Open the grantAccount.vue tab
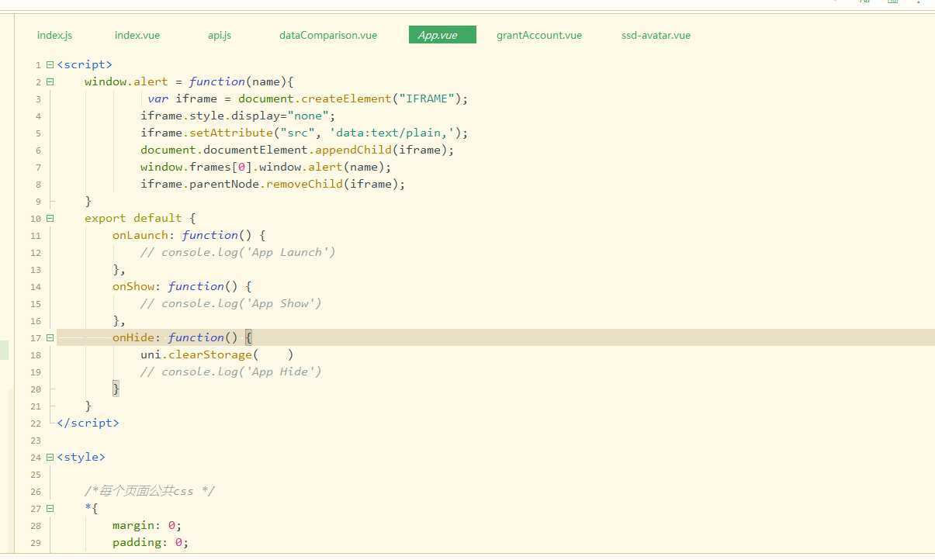 tap(539, 35)
